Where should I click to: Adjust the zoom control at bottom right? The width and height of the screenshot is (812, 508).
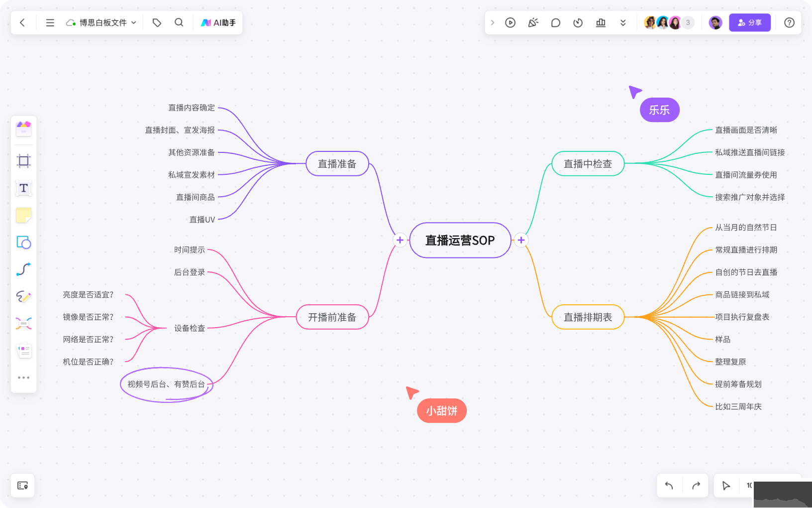coord(749,485)
